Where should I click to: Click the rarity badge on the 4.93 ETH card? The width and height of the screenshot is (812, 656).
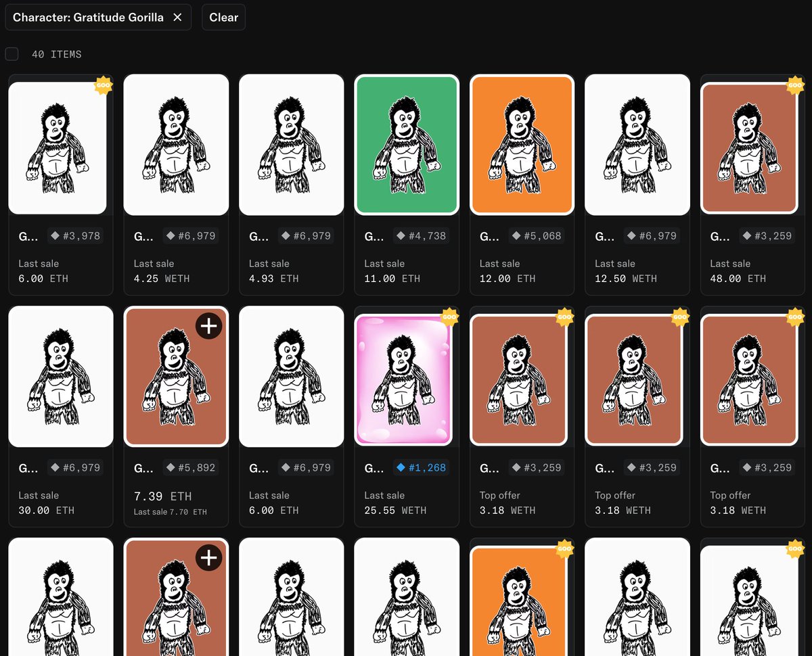point(306,236)
